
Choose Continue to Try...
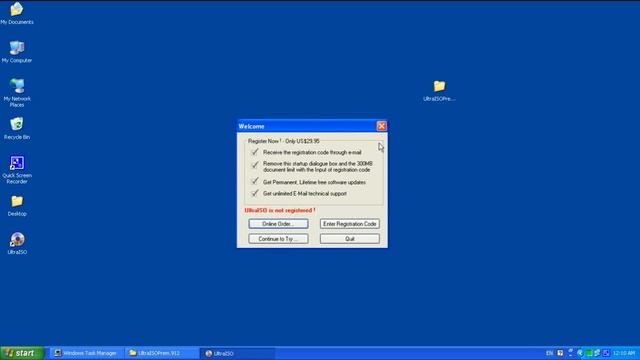pos(278,239)
